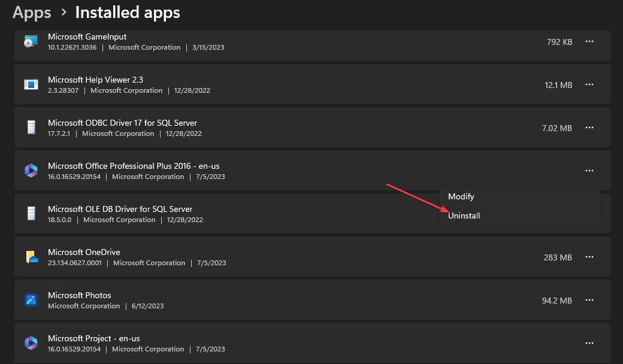Click the 94.2 MB size value
The height and width of the screenshot is (364, 623).
click(557, 301)
